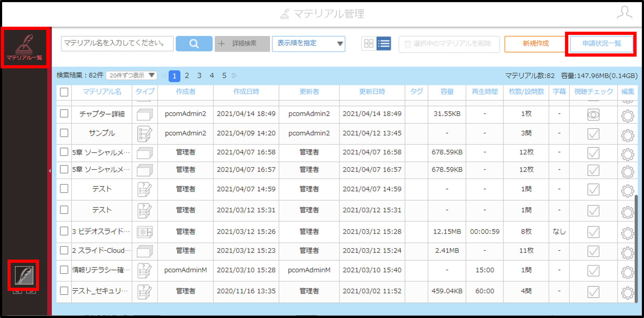Open the 表示順を指定 sort dropdown
This screenshot has width=644, height=318.
click(x=308, y=43)
